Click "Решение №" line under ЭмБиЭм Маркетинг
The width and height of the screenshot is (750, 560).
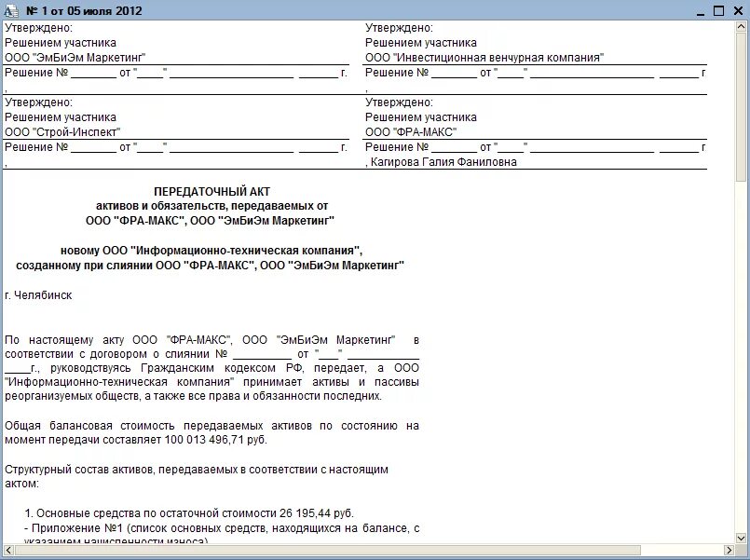(176, 73)
